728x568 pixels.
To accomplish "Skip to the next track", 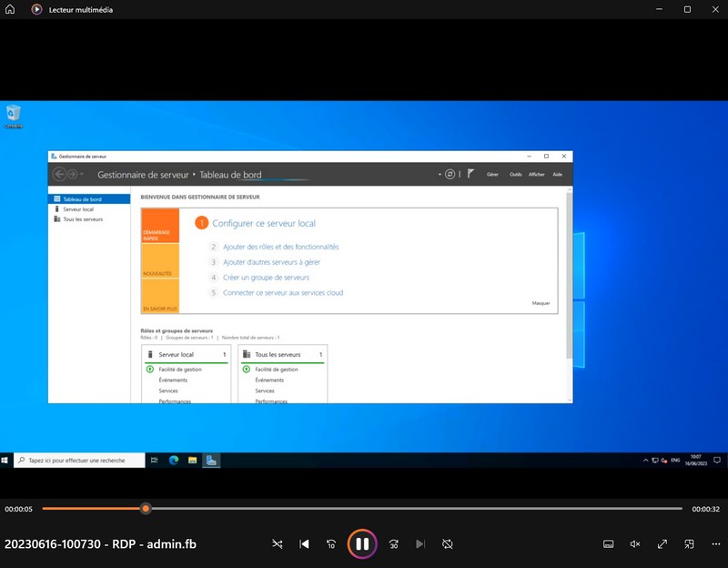I will [x=420, y=544].
